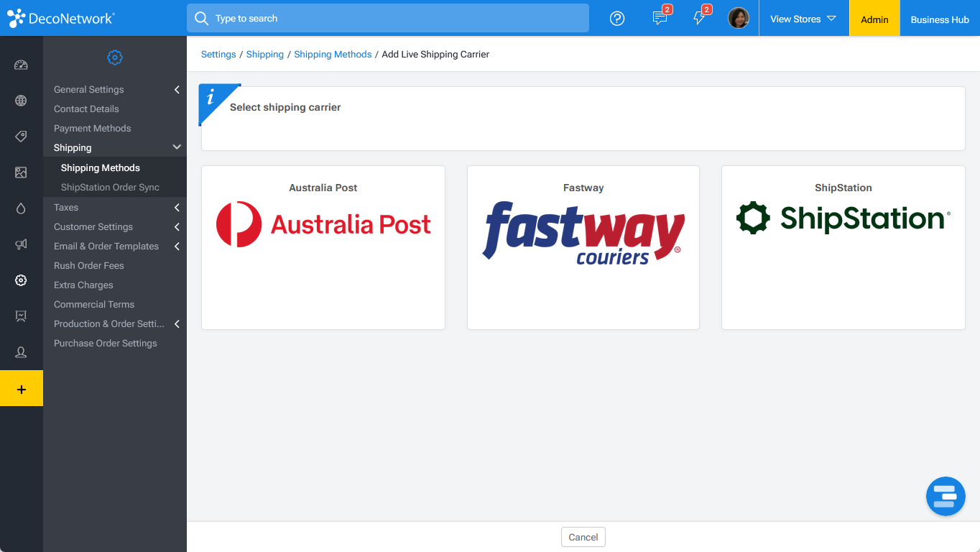
Task: Expand Production & Order Settings chevron
Action: [177, 324]
